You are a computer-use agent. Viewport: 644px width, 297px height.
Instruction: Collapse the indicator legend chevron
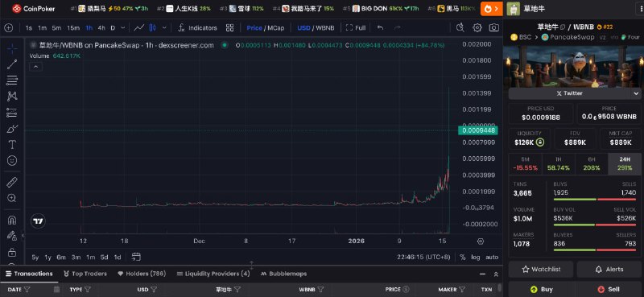point(35,67)
